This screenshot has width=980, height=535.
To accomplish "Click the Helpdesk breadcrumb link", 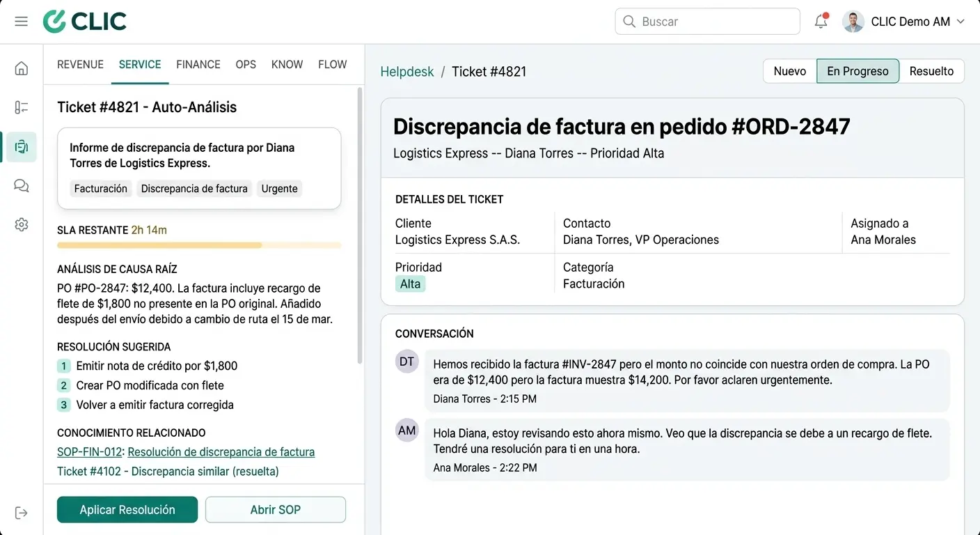I will click(x=407, y=72).
